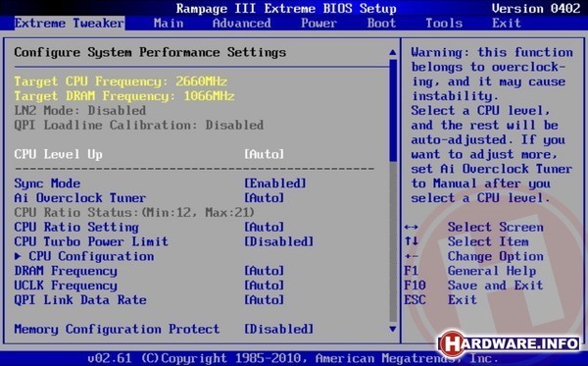Image resolution: width=588 pixels, height=366 pixels.
Task: Open the Tools tab
Action: coord(444,24)
